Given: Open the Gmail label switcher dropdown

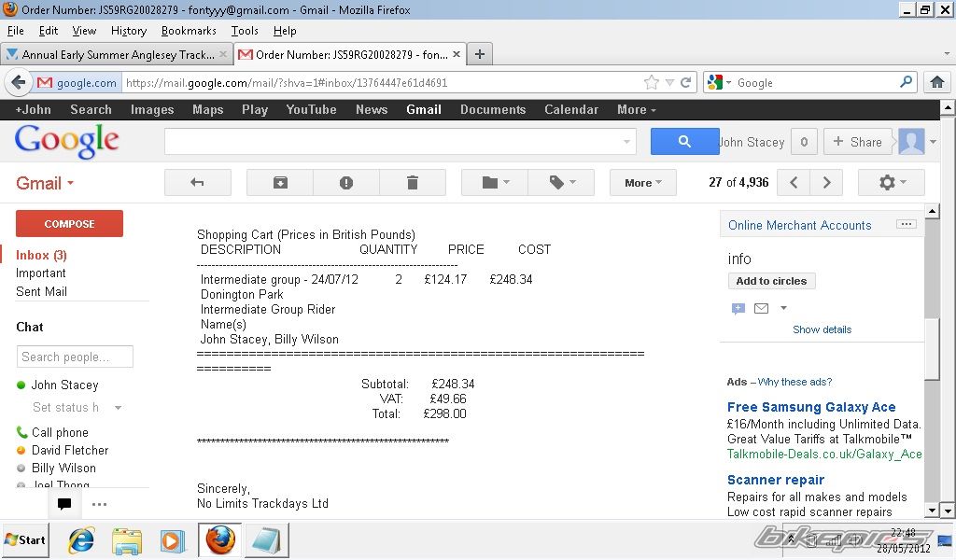Looking at the screenshot, I should click(x=45, y=184).
